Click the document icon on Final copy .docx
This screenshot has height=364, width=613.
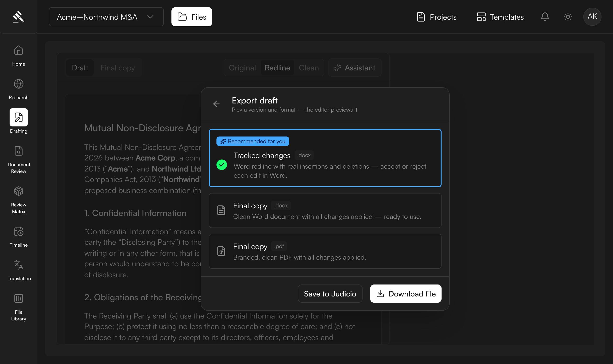click(x=221, y=210)
